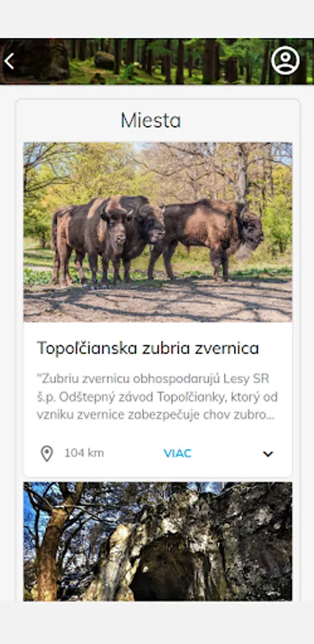Open the Zubriu zvernicu description text

click(157, 396)
